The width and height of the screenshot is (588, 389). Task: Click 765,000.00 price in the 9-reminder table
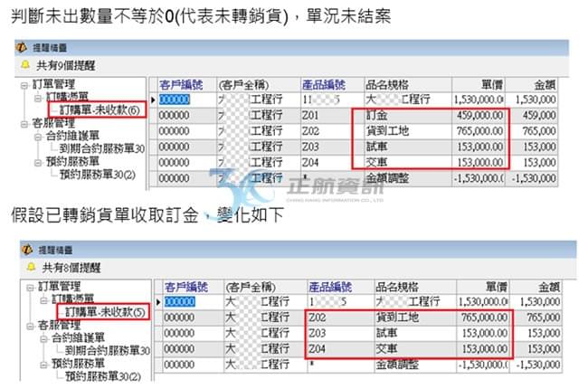480,131
